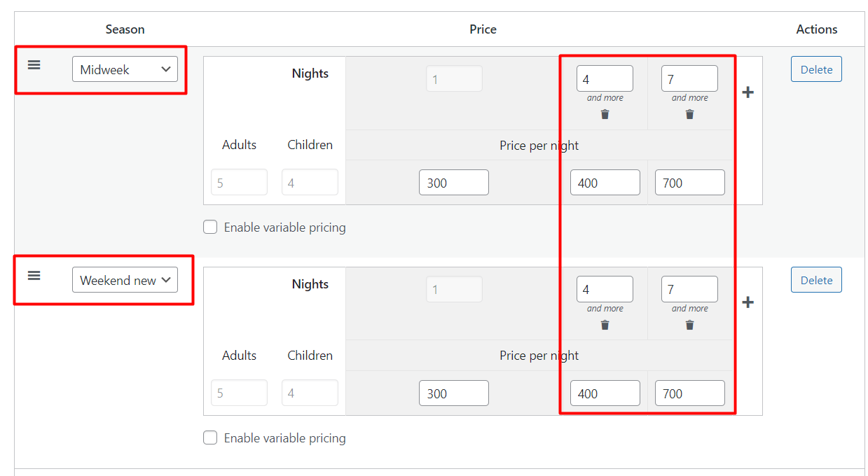Click the drag handle icon for Midweek row
868x476 pixels.
click(34, 65)
